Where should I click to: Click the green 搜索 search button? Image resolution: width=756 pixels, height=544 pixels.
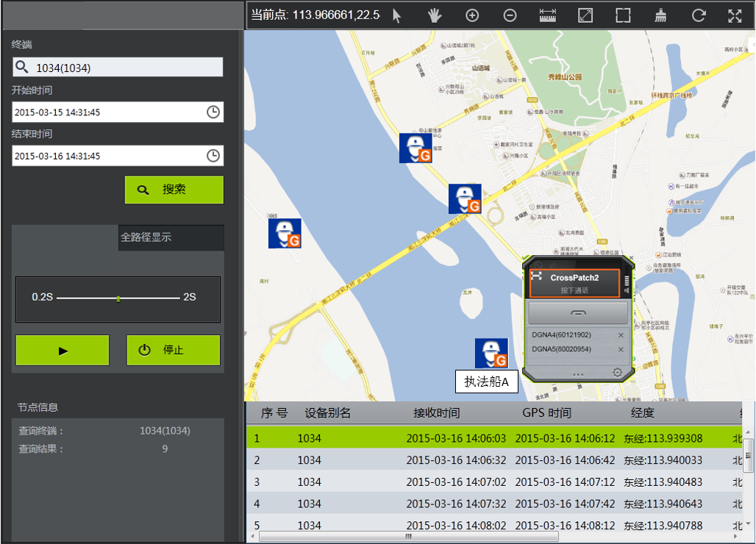point(174,190)
